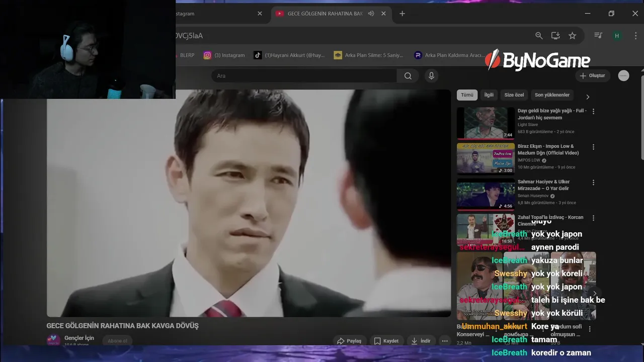The width and height of the screenshot is (644, 362).
Task: Select the İlgili filter chip
Action: coord(489,95)
